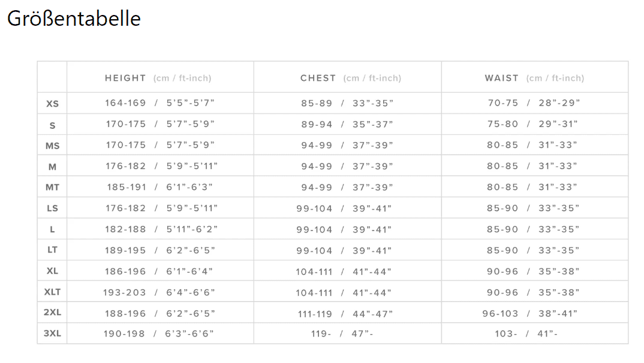Click the 2XL size row label
The height and width of the screenshot is (363, 644).
point(52,313)
